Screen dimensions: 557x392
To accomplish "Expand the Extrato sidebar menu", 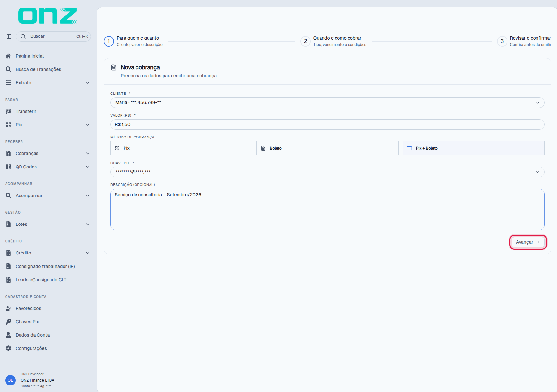I will (x=48, y=83).
